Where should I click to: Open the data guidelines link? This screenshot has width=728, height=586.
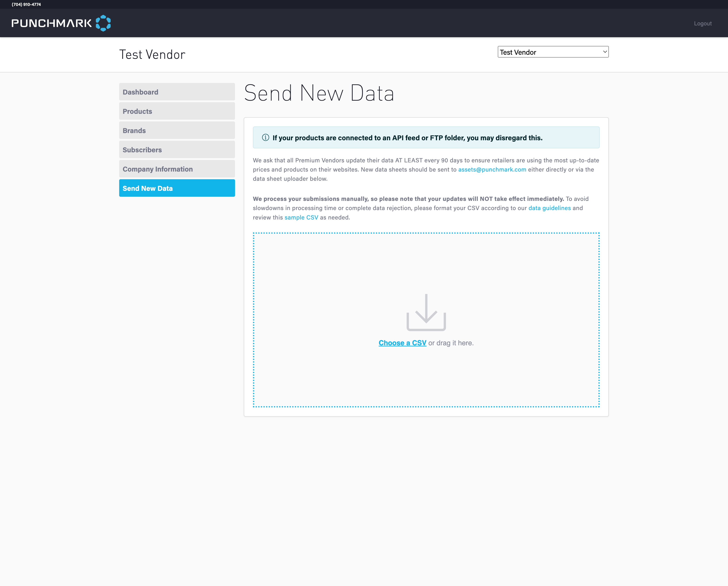[549, 208]
